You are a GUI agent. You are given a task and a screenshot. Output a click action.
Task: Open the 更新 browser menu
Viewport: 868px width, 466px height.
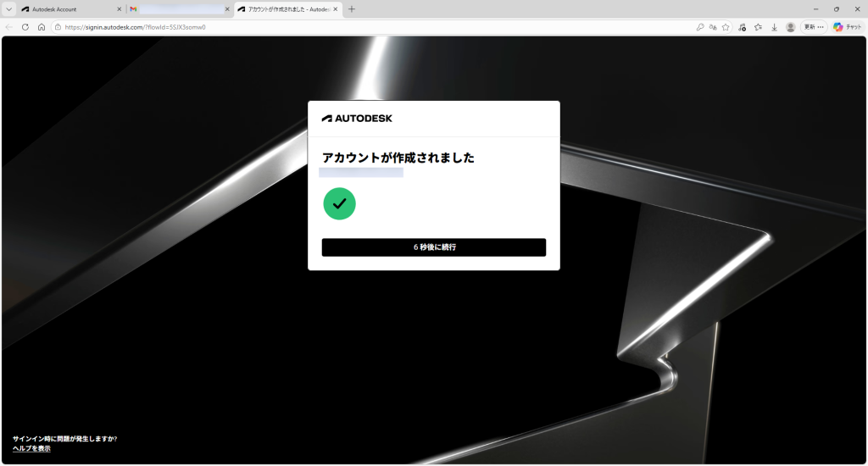click(x=814, y=27)
